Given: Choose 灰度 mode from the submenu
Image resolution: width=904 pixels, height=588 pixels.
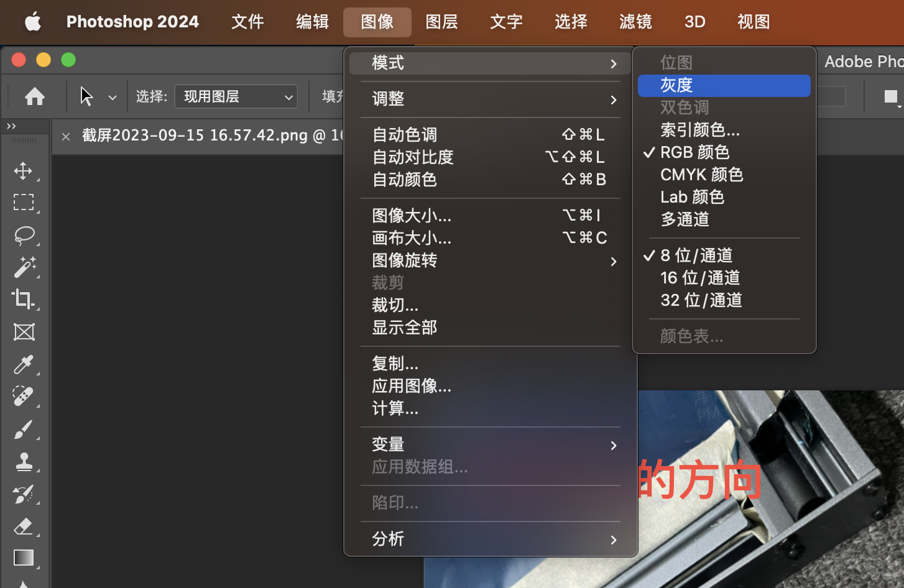Looking at the screenshot, I should [724, 85].
